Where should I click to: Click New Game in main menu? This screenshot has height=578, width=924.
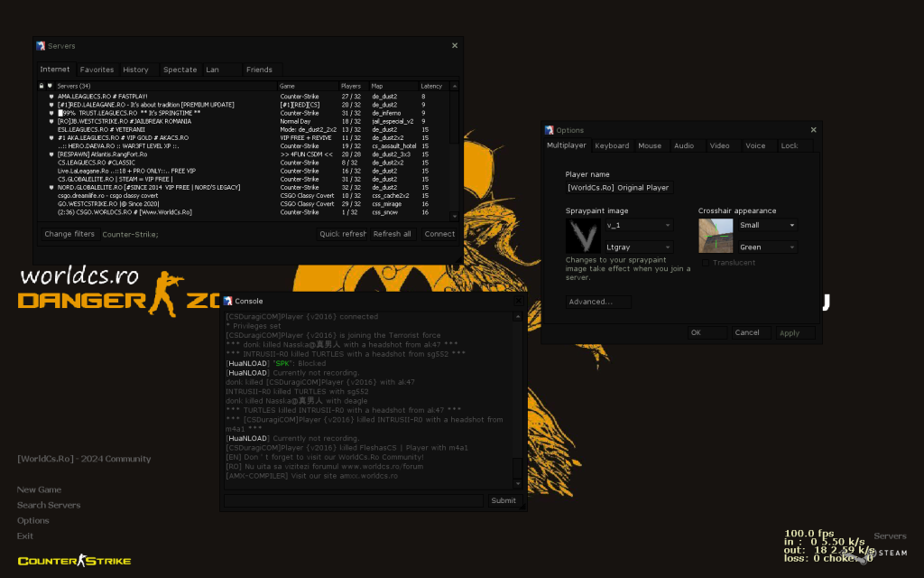[39, 489]
